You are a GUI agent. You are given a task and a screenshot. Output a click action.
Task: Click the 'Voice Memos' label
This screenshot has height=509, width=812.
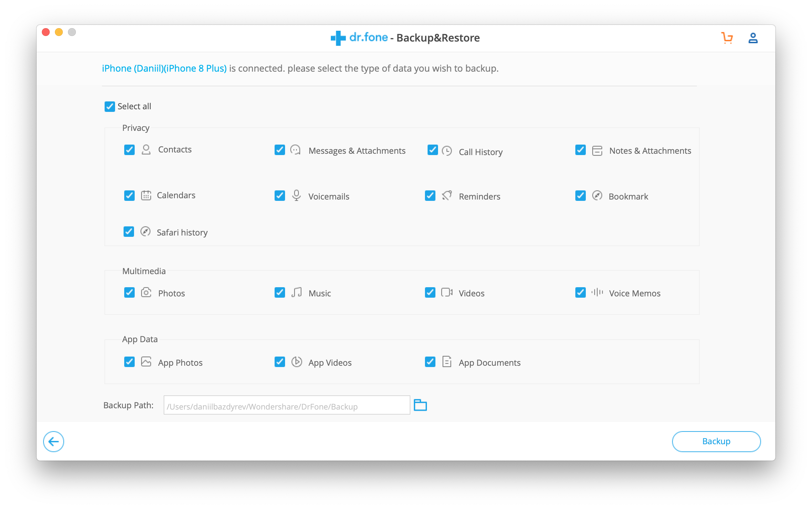[634, 293]
